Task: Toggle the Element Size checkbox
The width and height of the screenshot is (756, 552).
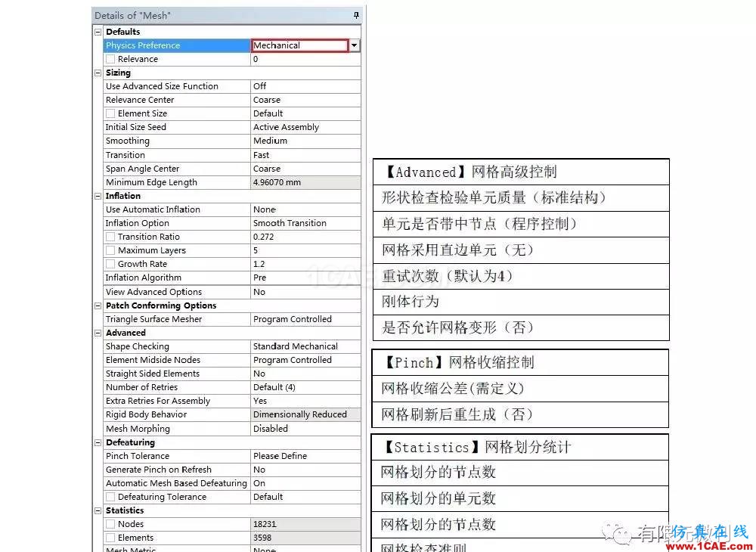Action: coord(110,113)
